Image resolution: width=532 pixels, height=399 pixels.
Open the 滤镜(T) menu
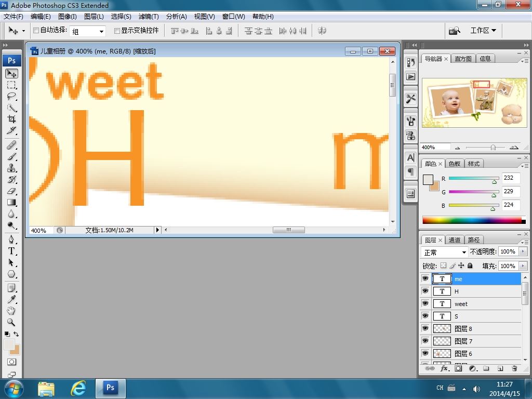click(x=149, y=17)
